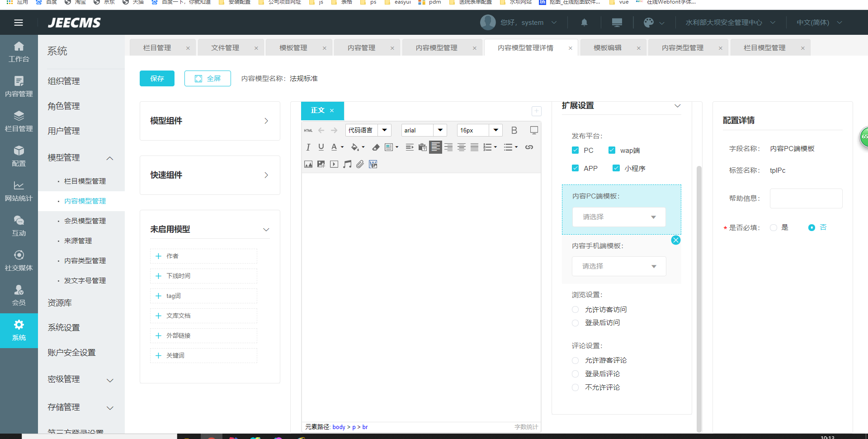Click the paperclip attachment icon

point(360,164)
